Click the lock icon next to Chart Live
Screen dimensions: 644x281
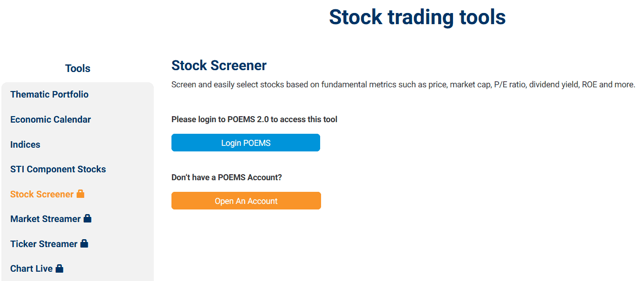[59, 268]
